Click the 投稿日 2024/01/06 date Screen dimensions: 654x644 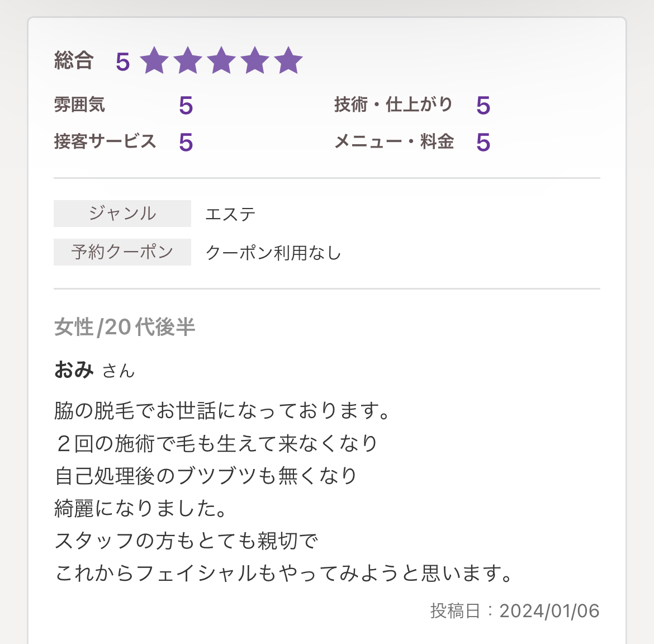pos(515,611)
